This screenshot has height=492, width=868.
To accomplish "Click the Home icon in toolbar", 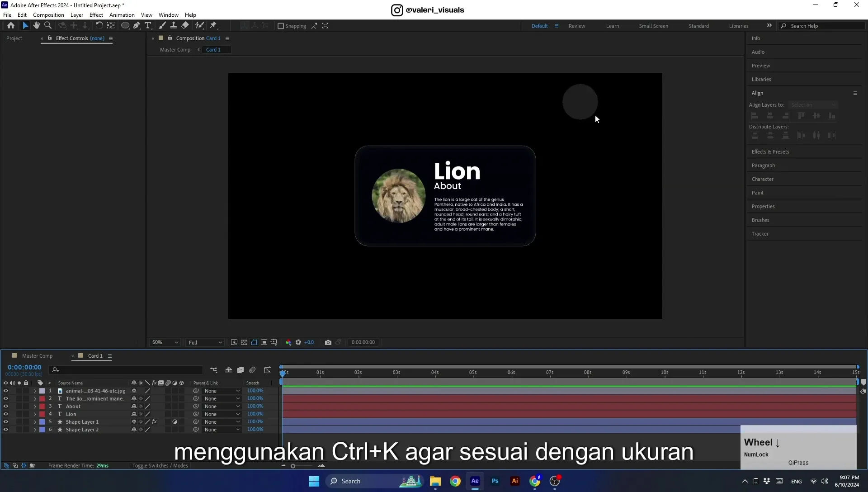I will click(x=11, y=26).
